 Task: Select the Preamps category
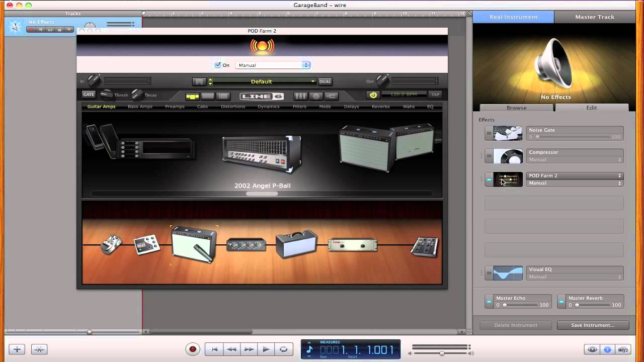click(175, 107)
